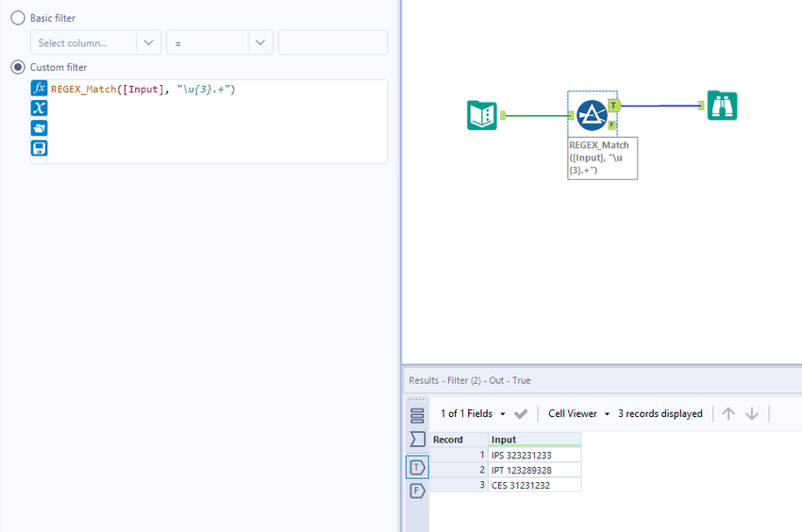Click the Filter tool True output anchor
802x532 pixels.
614,106
